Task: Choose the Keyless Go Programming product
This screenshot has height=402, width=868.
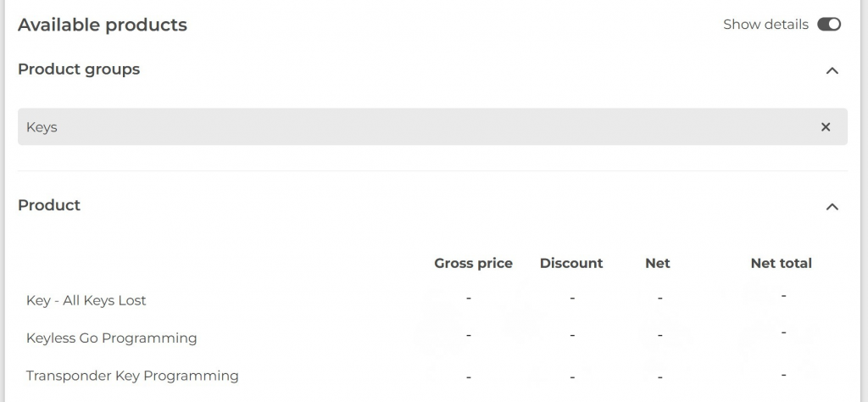Action: [x=112, y=338]
